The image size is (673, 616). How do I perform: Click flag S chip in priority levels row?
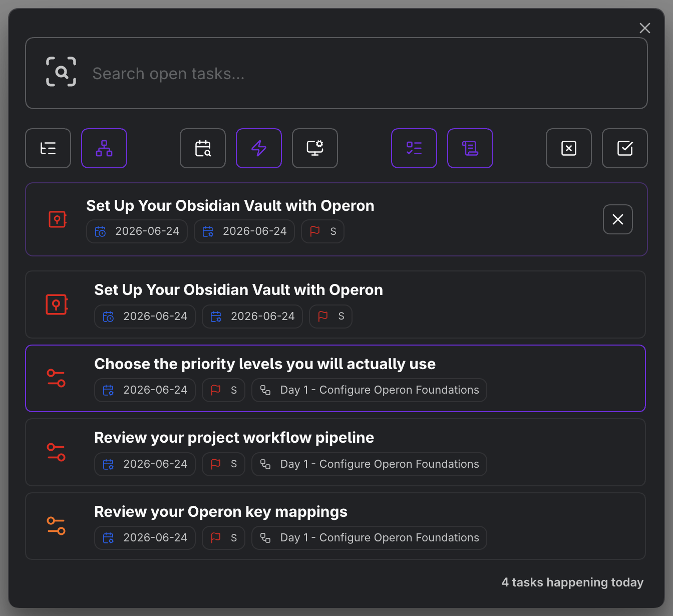(223, 390)
